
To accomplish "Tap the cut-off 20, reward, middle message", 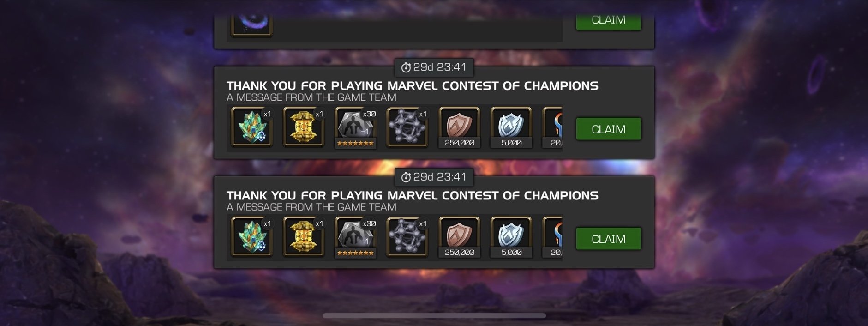I will coord(552,128).
